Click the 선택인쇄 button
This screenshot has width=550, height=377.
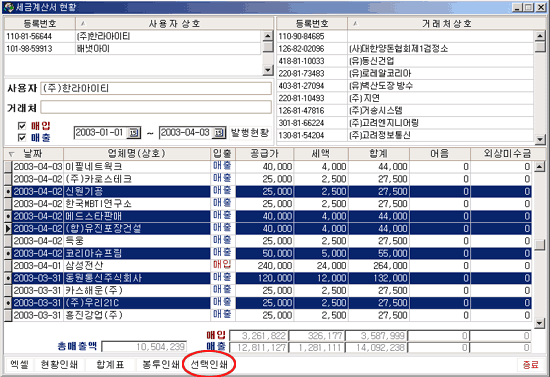click(209, 365)
